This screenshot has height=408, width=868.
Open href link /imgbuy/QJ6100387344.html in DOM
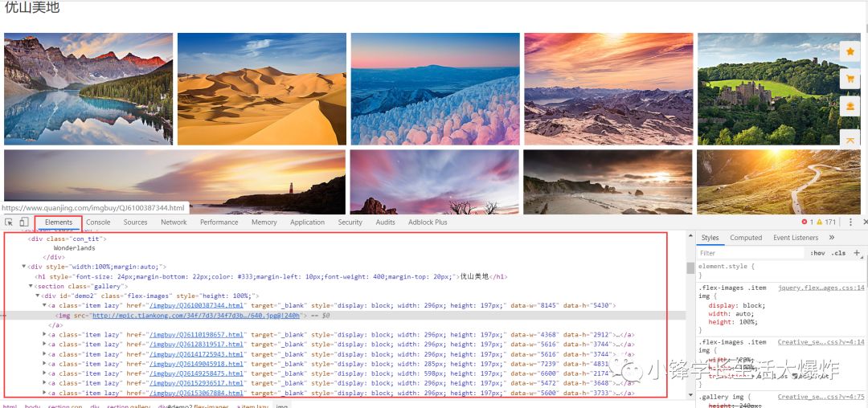point(196,306)
